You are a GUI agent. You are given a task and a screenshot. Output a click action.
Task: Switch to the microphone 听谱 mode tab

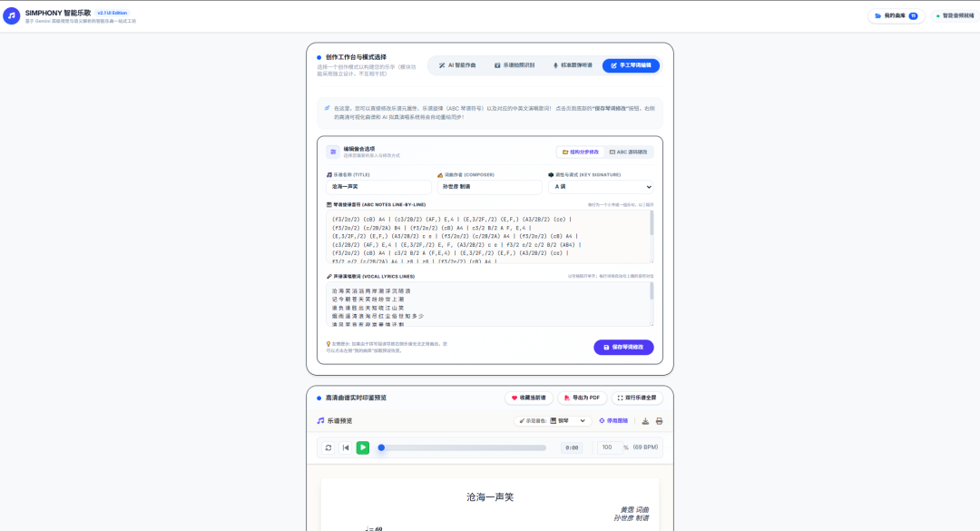point(572,65)
